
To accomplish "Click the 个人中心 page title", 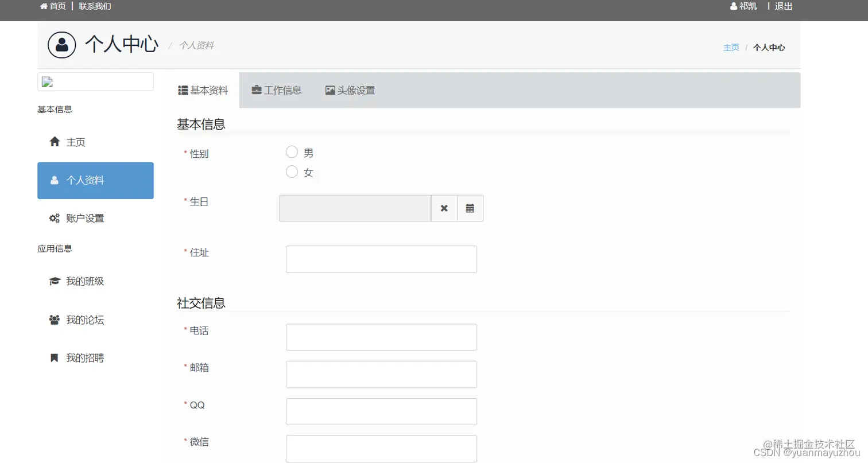I will pos(122,44).
